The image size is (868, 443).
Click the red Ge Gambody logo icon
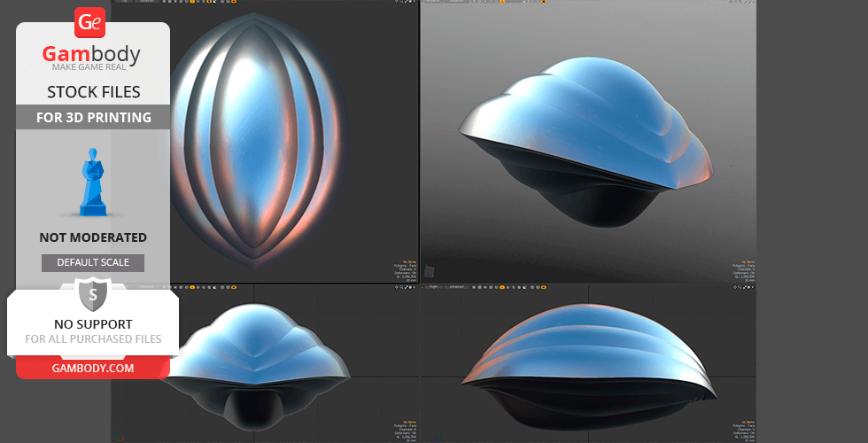pos(90,22)
